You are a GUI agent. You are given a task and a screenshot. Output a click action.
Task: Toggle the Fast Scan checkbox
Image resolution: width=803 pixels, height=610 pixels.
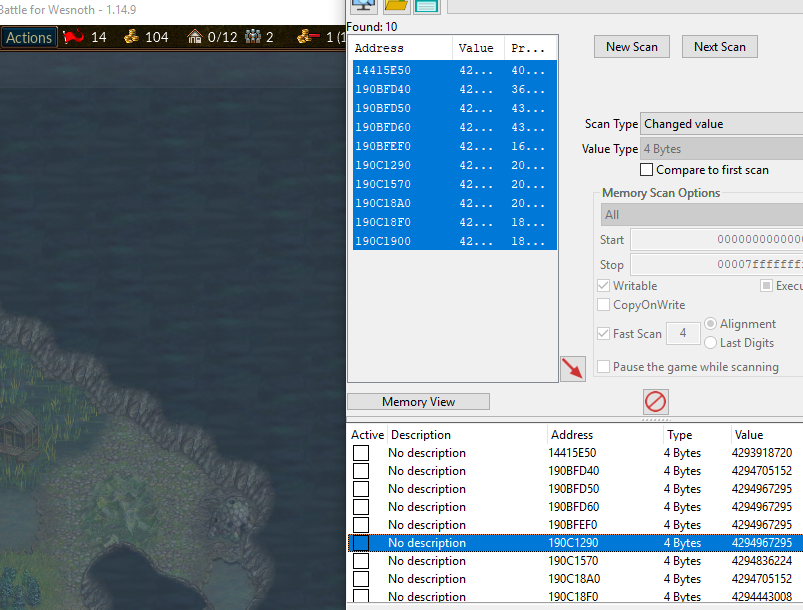(x=603, y=333)
